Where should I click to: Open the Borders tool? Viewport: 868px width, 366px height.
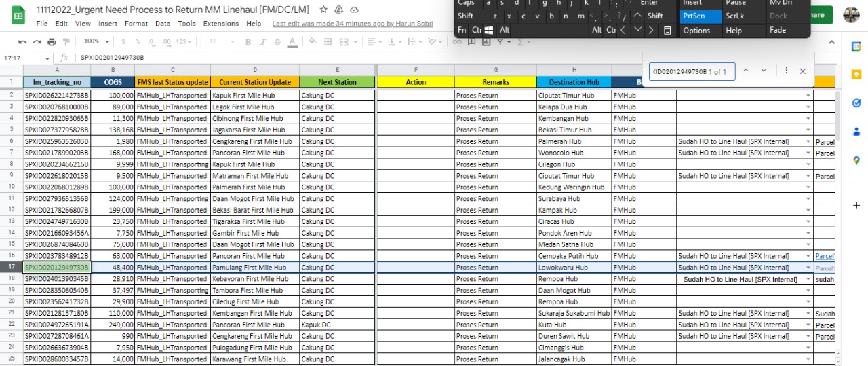coord(328,42)
